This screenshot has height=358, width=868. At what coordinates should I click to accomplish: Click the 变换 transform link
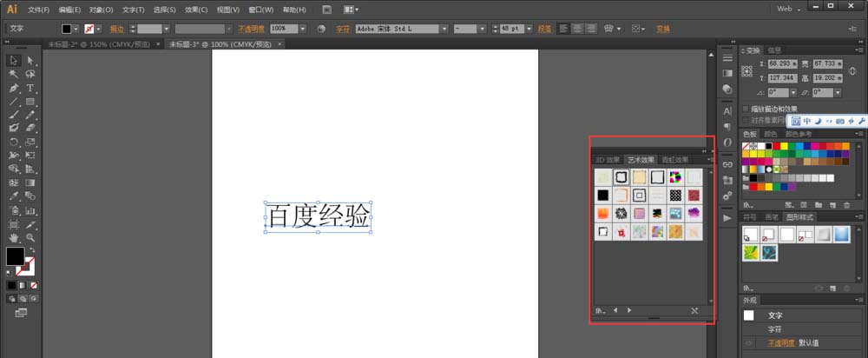663,29
